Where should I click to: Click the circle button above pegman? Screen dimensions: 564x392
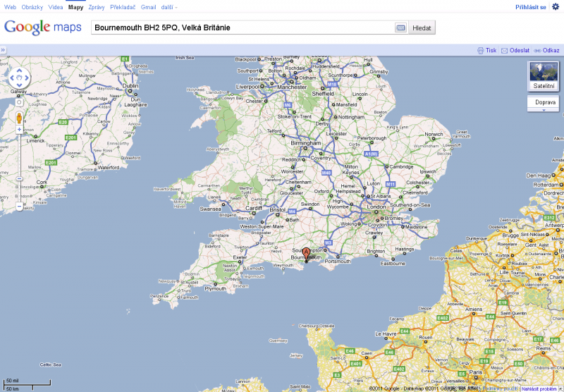coord(19,102)
